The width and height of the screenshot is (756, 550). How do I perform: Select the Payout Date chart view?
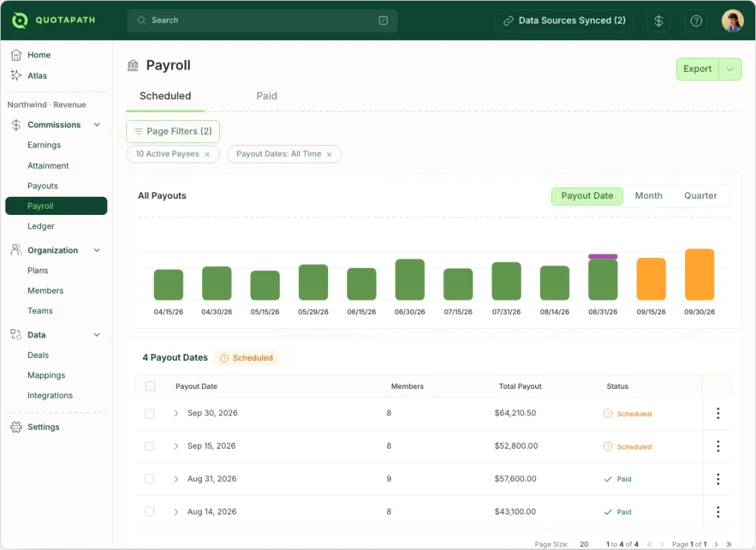point(587,196)
